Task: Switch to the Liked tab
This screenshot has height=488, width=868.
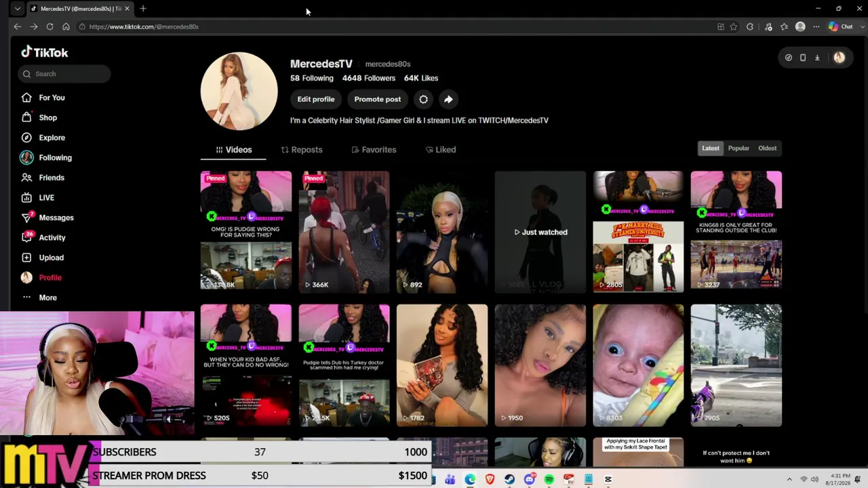Action: [x=441, y=150]
